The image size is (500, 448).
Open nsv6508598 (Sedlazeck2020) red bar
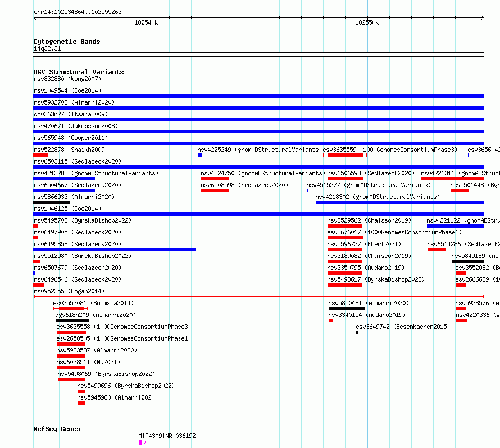tap(215, 191)
